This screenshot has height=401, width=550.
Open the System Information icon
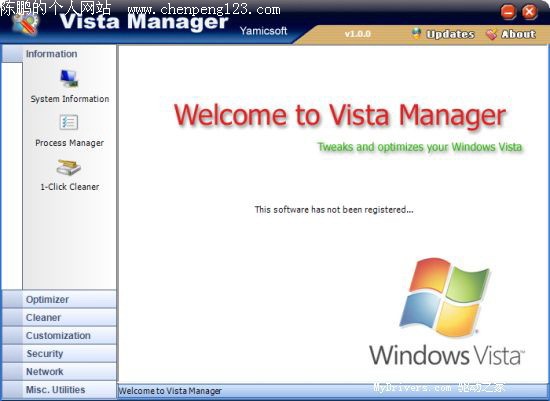(69, 78)
